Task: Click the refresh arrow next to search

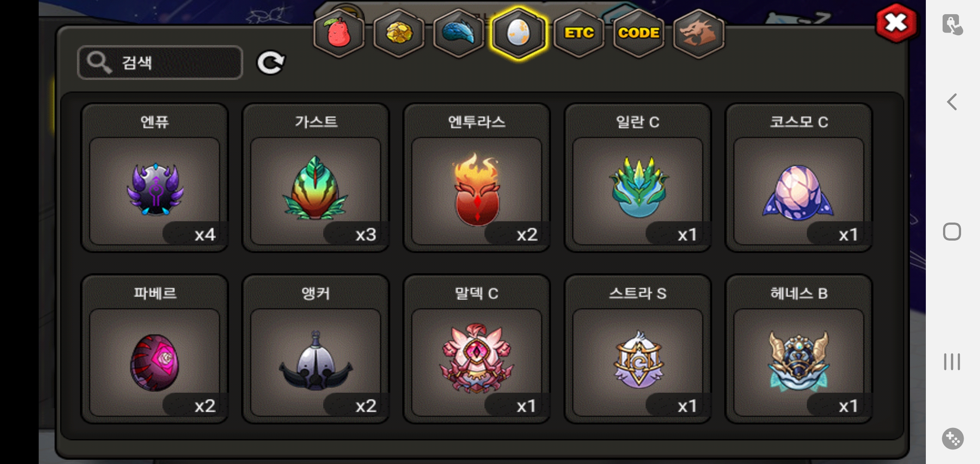Action: coord(271,63)
